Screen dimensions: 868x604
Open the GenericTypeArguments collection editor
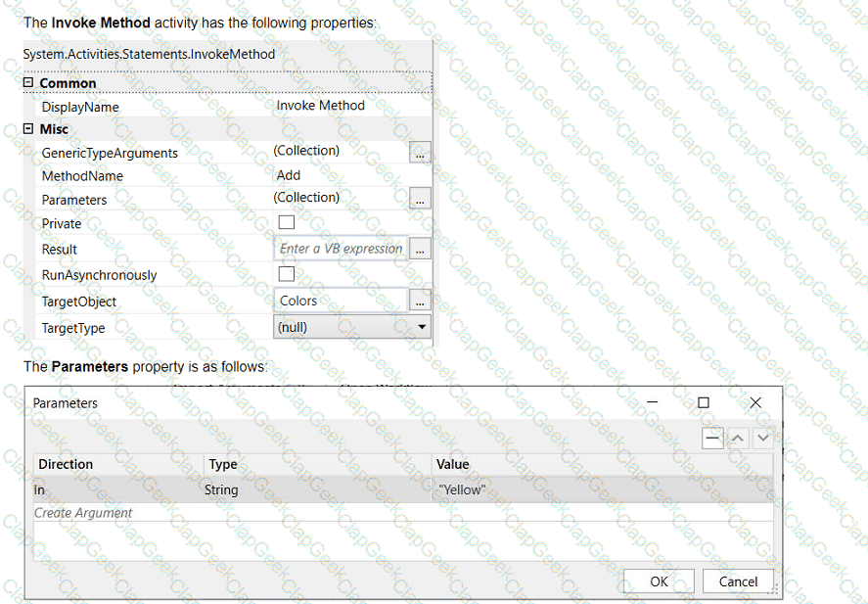pos(420,152)
